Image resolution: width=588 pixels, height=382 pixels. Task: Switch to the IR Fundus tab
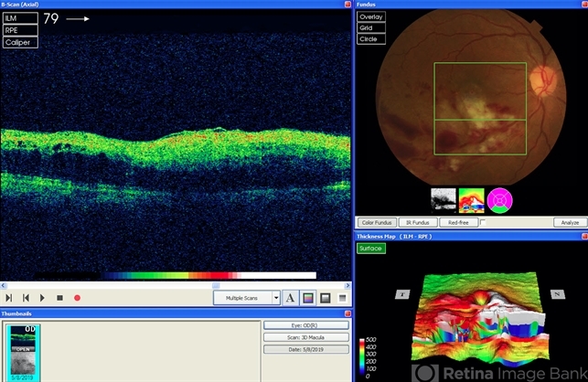pyautogui.click(x=418, y=222)
